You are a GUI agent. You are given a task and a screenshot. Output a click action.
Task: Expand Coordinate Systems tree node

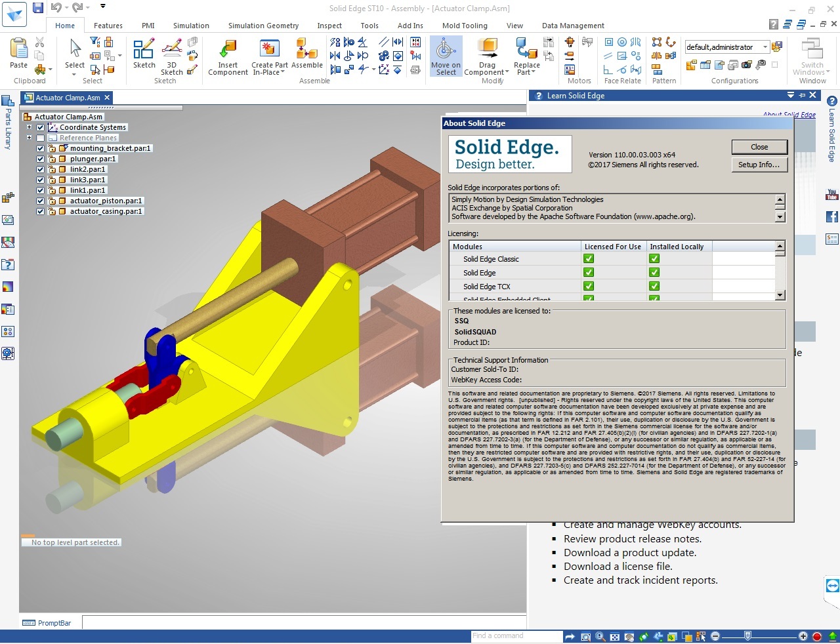[x=29, y=127]
